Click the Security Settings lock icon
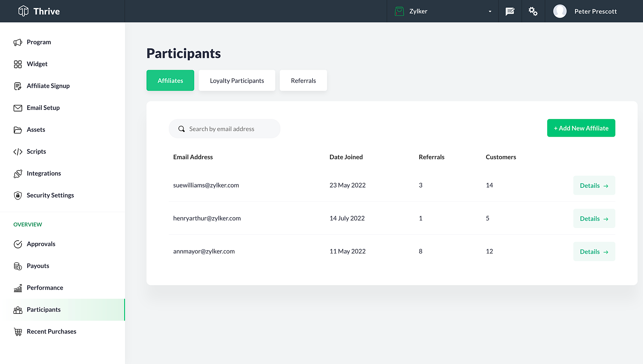 [18, 195]
